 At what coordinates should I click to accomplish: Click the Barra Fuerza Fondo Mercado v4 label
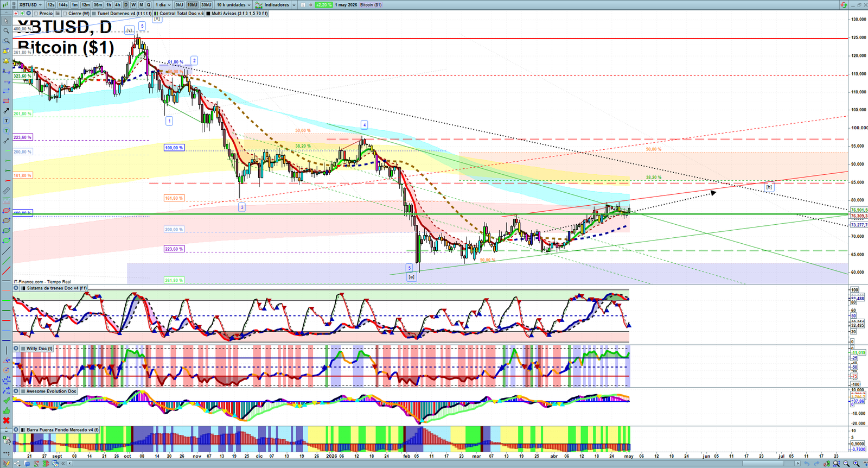(63, 429)
